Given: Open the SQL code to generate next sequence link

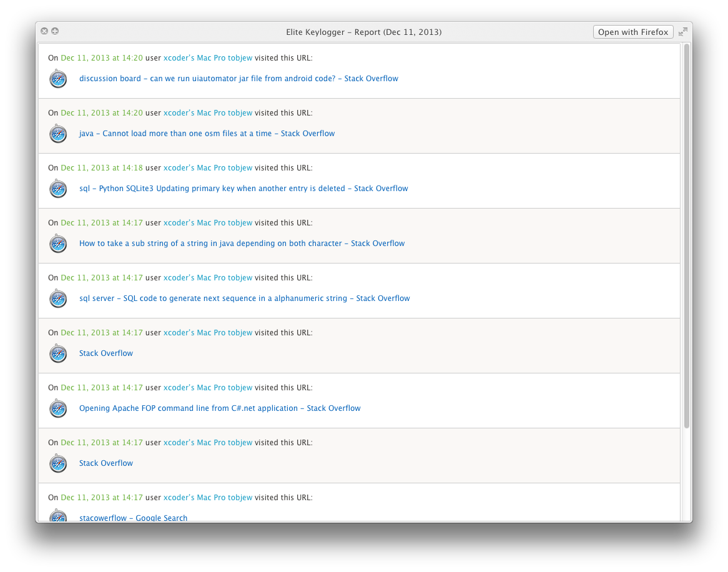Looking at the screenshot, I should tap(243, 298).
